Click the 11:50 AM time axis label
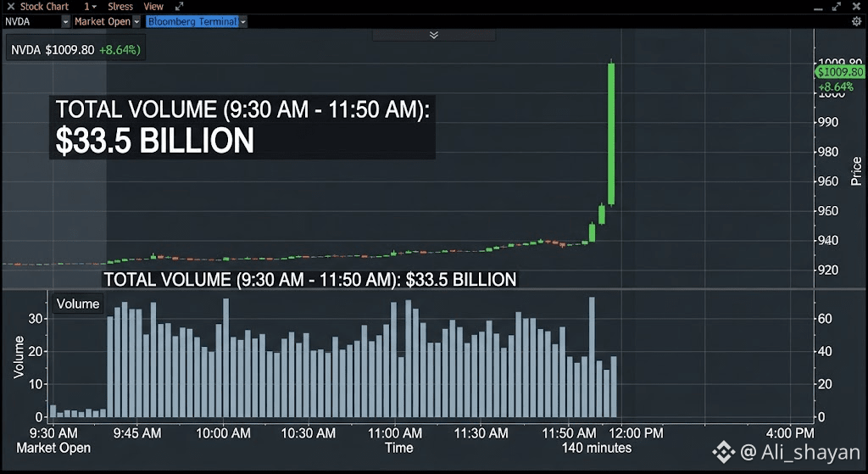Viewport: 868px width, 474px height. 569,433
